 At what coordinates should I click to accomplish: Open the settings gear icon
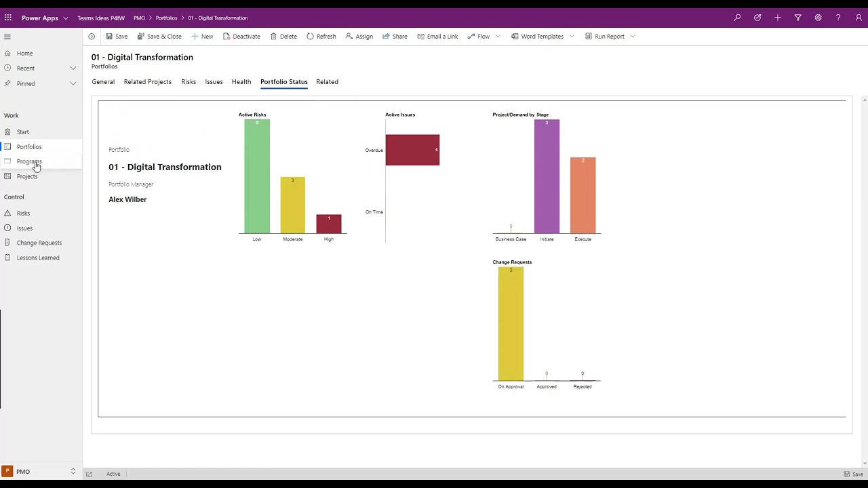(x=818, y=18)
